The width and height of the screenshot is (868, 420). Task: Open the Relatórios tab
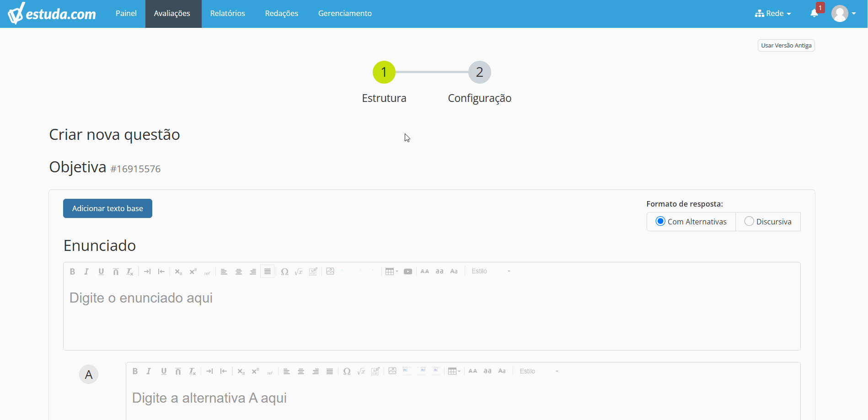click(x=228, y=14)
